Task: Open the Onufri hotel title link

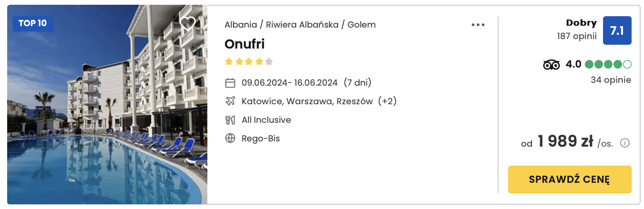Action: click(x=245, y=44)
